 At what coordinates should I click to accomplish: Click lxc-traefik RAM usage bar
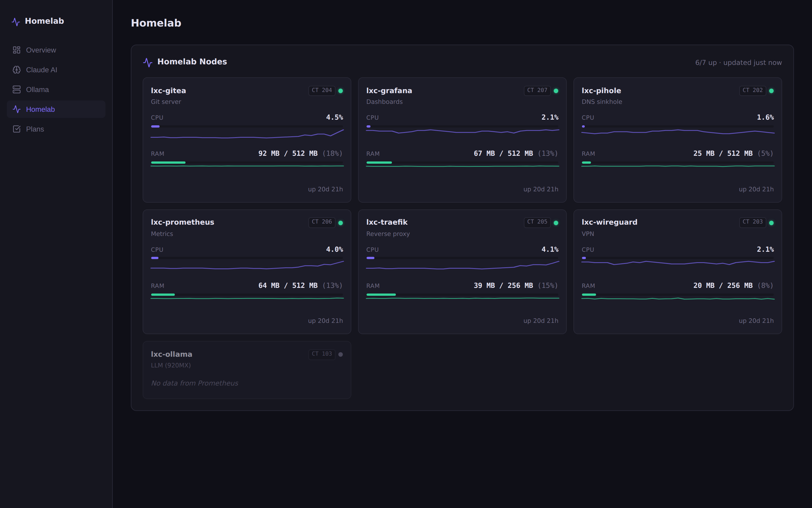tap(462, 294)
